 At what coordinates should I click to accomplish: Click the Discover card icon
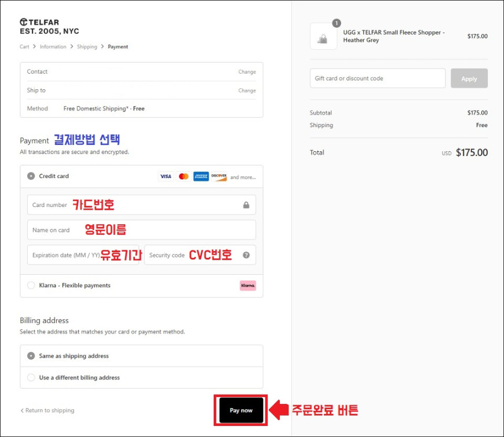[x=219, y=176]
